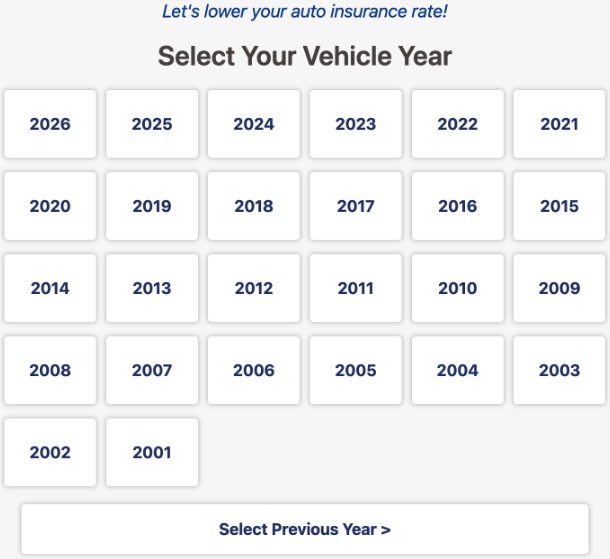Select the 2005 year button
The height and width of the screenshot is (559, 610).
tap(356, 370)
